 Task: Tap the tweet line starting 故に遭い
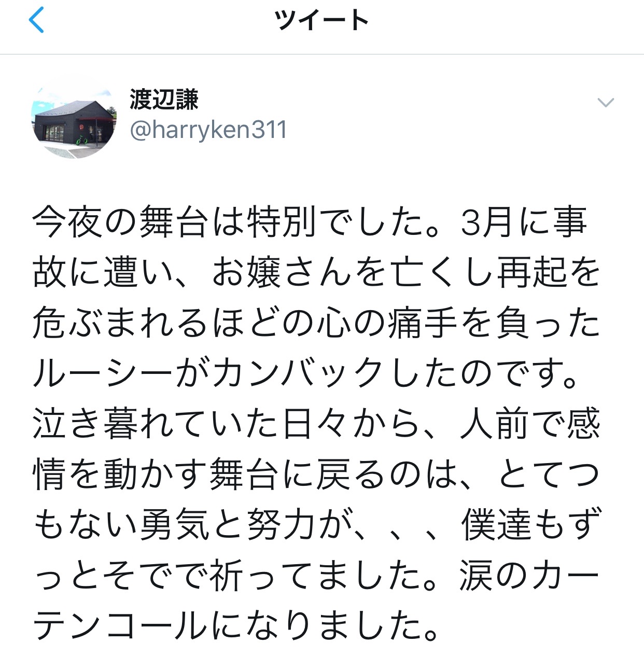point(316,273)
